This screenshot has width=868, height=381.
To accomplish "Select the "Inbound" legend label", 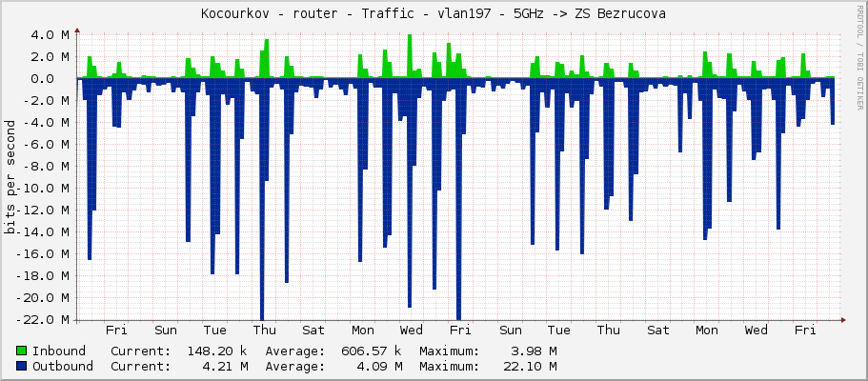I will click(59, 351).
